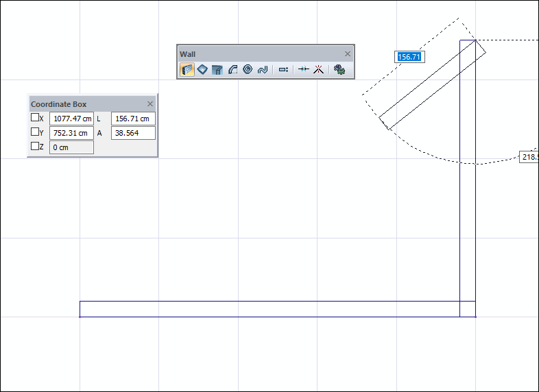Select the third icon in Wall toolbar
Image resolution: width=539 pixels, height=392 pixels.
pos(217,69)
